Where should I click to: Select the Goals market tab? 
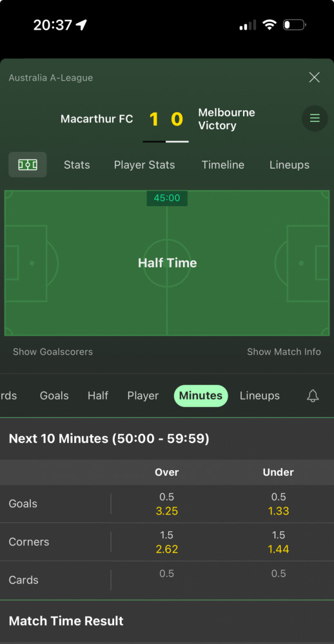[54, 395]
